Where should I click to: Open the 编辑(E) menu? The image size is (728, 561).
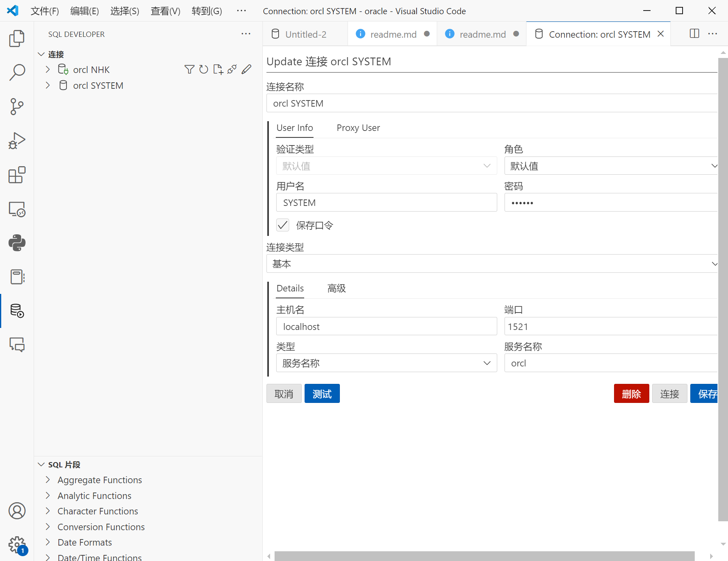84,11
